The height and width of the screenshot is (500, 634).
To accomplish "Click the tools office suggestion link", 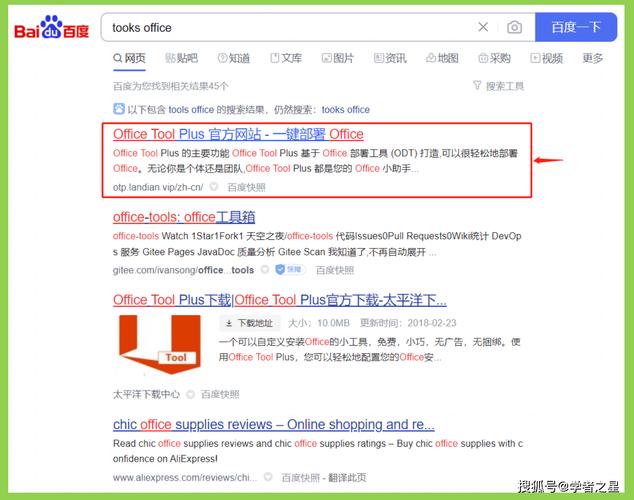I will (191, 110).
